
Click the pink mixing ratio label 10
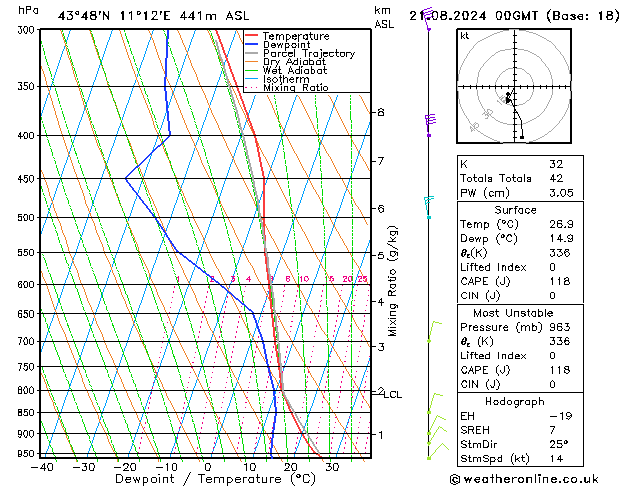(x=304, y=279)
